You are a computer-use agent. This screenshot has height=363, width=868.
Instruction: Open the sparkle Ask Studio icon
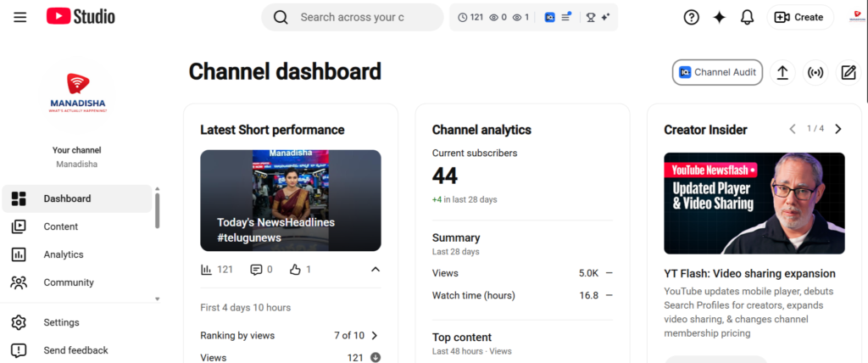click(x=719, y=17)
